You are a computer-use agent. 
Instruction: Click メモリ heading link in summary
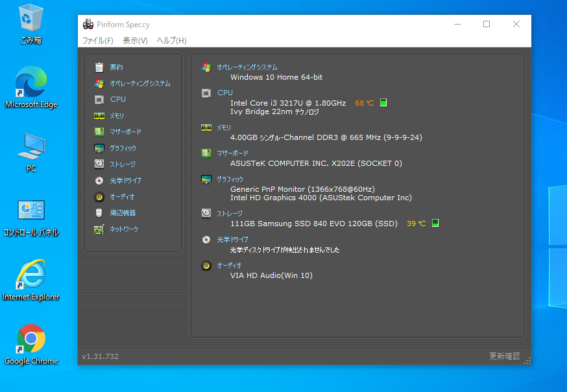224,127
